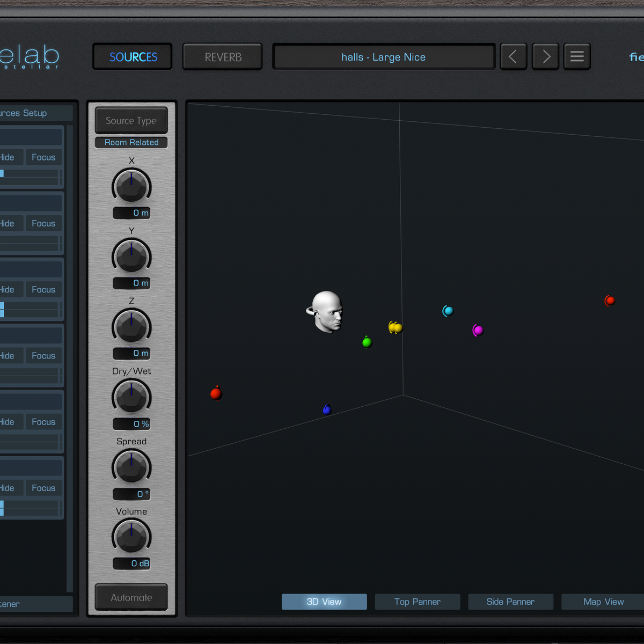This screenshot has width=644, height=644.
Task: Select the yellow source sphere
Action: pyautogui.click(x=396, y=327)
